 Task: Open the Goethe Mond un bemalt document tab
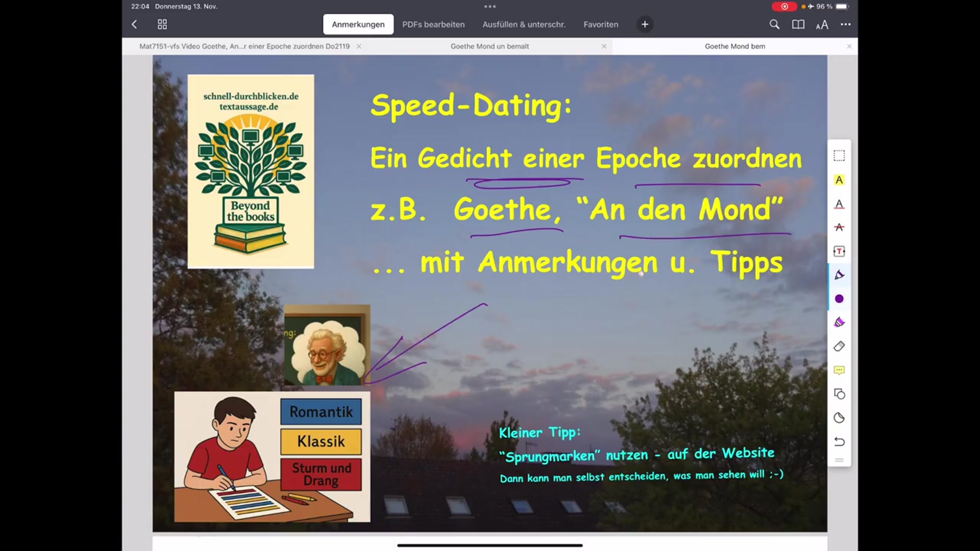tap(489, 46)
